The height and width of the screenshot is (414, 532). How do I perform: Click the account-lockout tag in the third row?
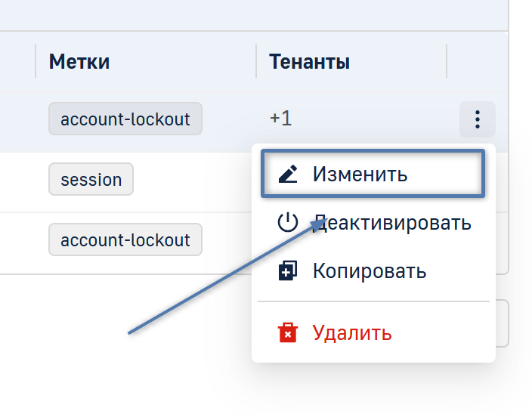click(x=125, y=240)
